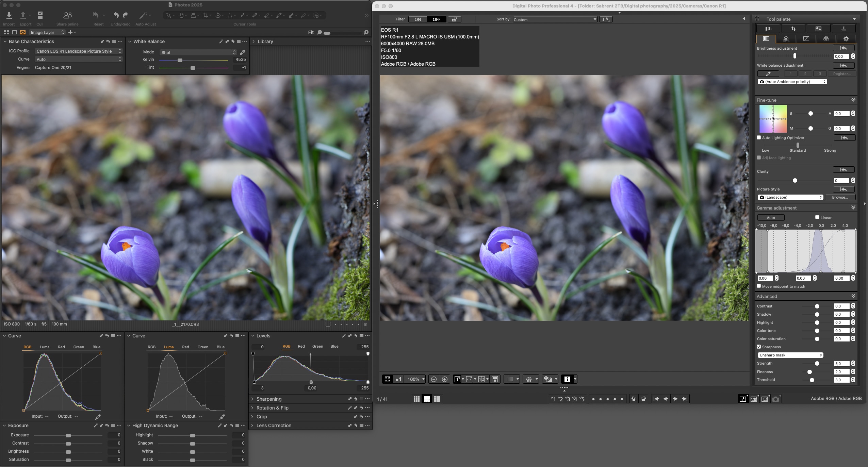Expand the Sharpening panel
Image resolution: width=868 pixels, height=467 pixels.
point(269,399)
